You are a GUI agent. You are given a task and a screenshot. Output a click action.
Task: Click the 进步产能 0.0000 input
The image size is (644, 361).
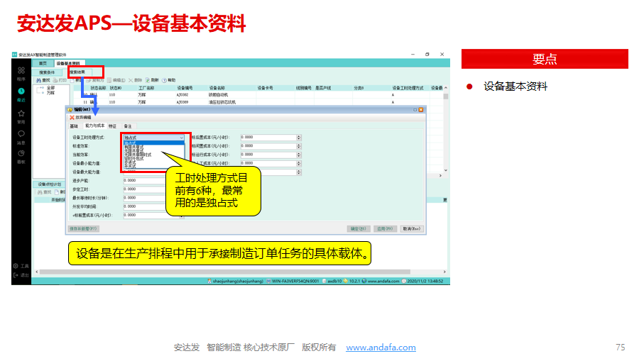point(145,180)
